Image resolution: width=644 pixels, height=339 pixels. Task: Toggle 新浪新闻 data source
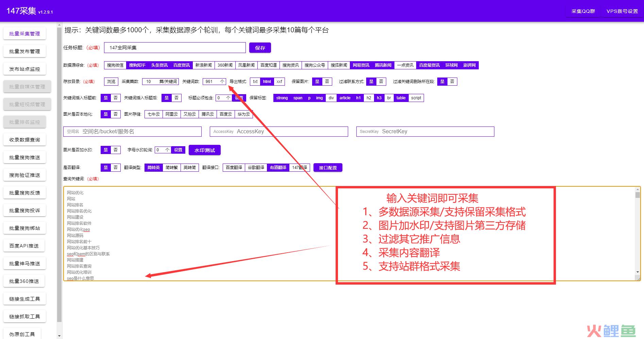click(204, 65)
